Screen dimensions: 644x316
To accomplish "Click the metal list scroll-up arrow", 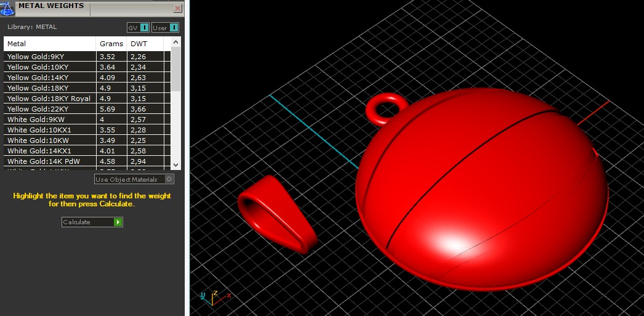I will click(176, 42).
